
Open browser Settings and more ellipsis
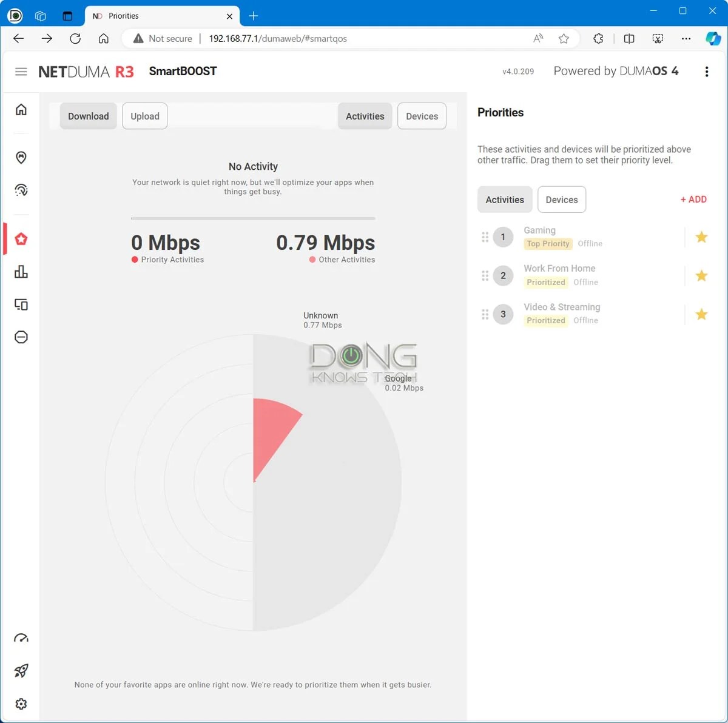[686, 38]
